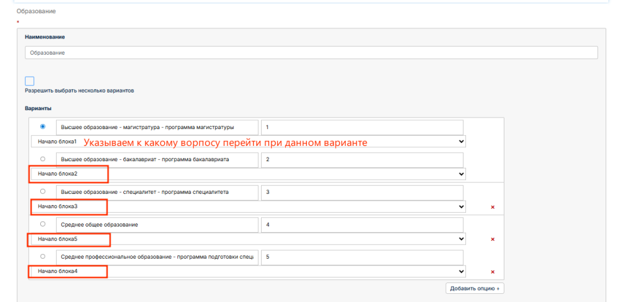Click the value field containing 4
Image resolution: width=644 pixels, height=302 pixels.
pyautogui.click(x=362, y=225)
